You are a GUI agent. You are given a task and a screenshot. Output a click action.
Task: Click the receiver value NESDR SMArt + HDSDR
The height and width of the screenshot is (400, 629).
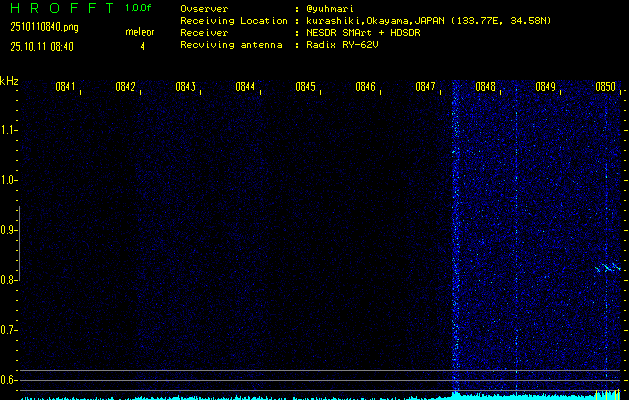(363, 33)
